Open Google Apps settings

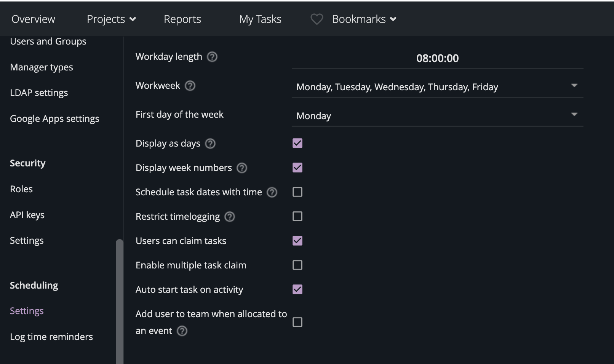[x=54, y=119]
